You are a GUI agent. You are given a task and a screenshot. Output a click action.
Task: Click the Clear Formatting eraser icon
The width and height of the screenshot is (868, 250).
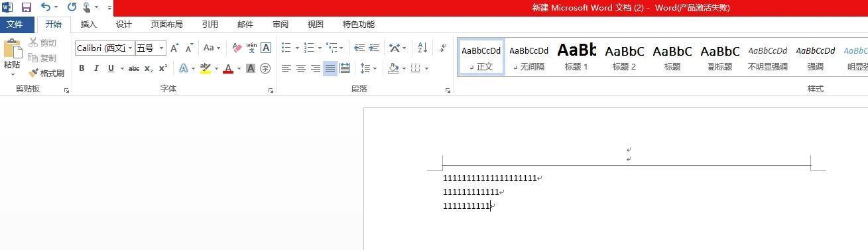click(237, 48)
